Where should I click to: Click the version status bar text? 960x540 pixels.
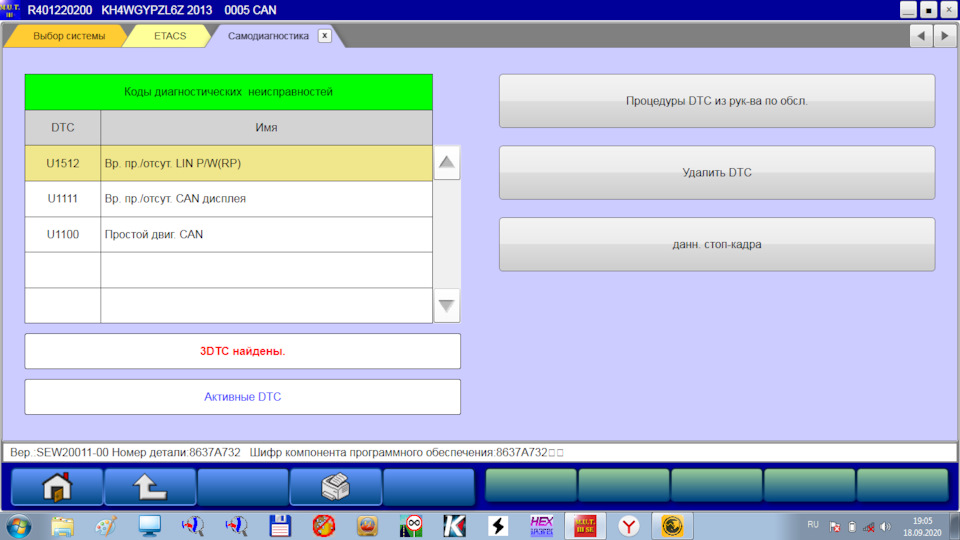click(x=286, y=452)
